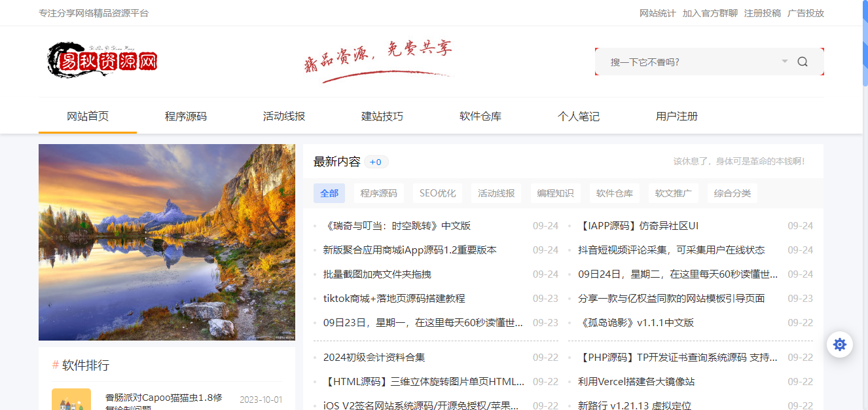
Task: Open the 程序源码 navigation menu
Action: coord(186,117)
